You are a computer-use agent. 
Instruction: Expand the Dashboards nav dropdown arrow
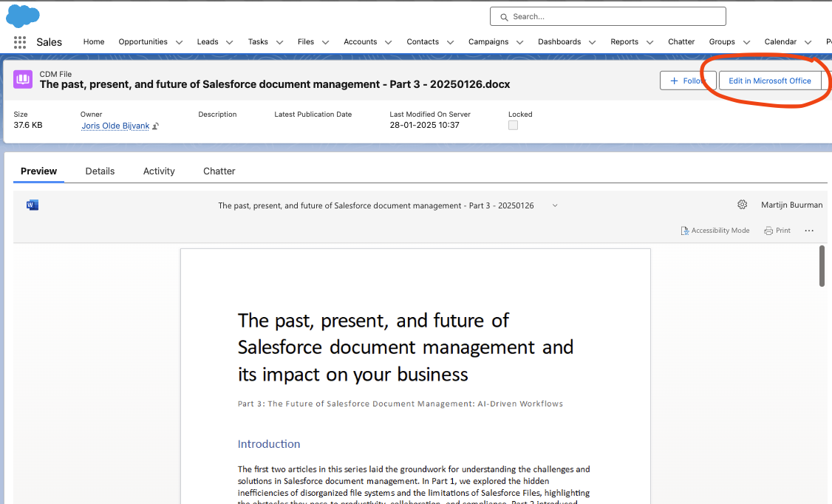pyautogui.click(x=593, y=42)
